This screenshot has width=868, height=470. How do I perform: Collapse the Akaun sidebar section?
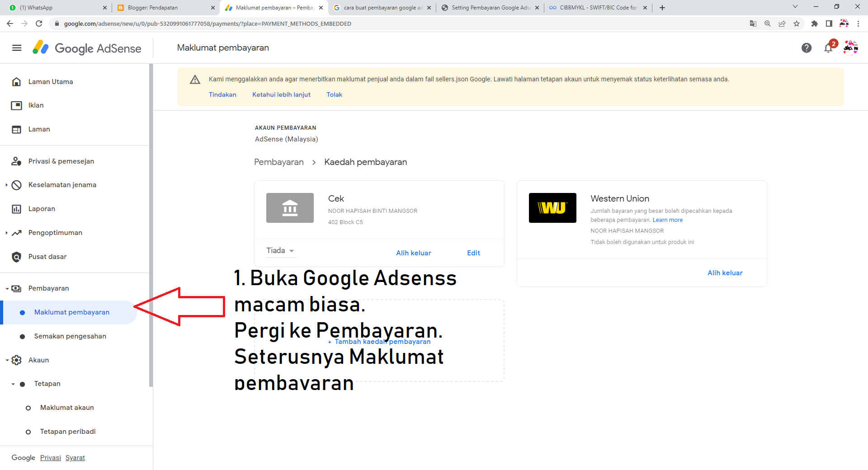pyautogui.click(x=7, y=360)
